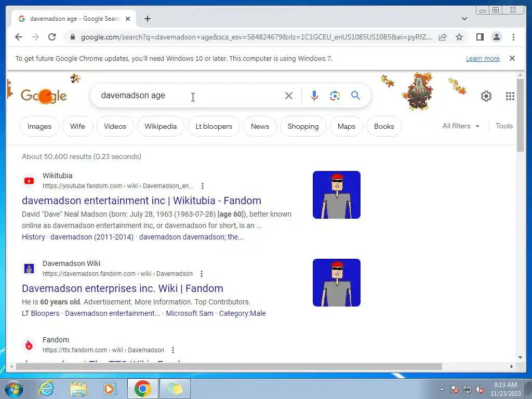532x399 pixels.
Task: Click the Wikitubia YouTube favicon
Action: 29,181
